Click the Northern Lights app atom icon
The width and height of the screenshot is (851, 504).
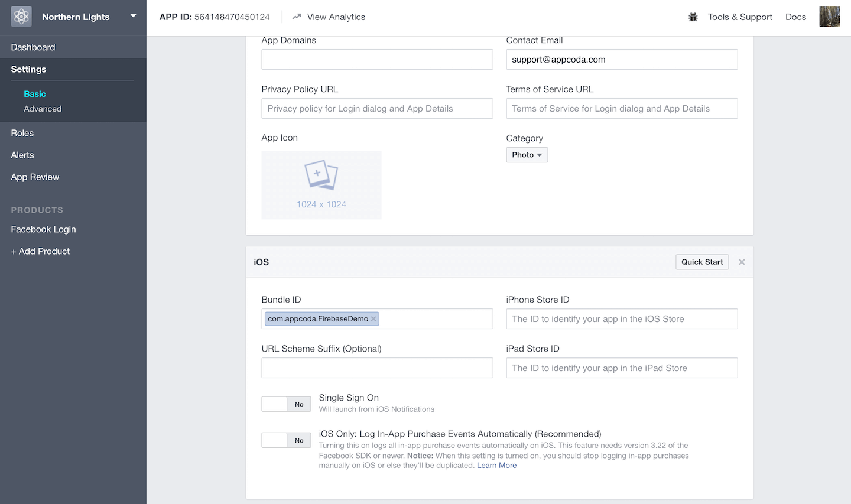coord(21,17)
